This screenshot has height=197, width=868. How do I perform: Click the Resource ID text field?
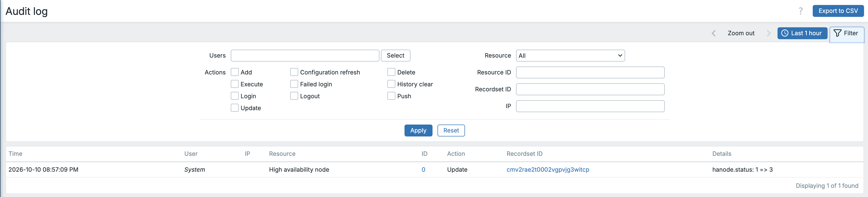[x=590, y=72]
